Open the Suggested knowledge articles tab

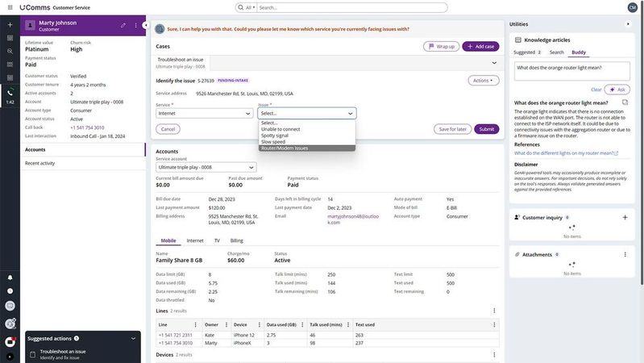527,52
